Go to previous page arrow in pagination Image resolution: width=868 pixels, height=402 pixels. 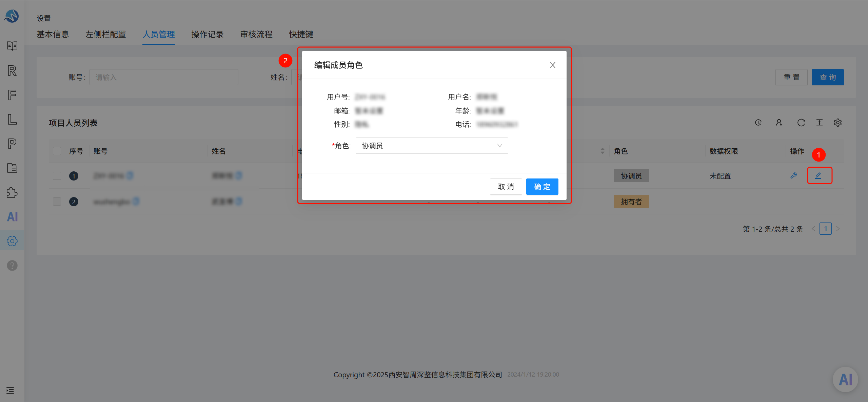(x=813, y=229)
